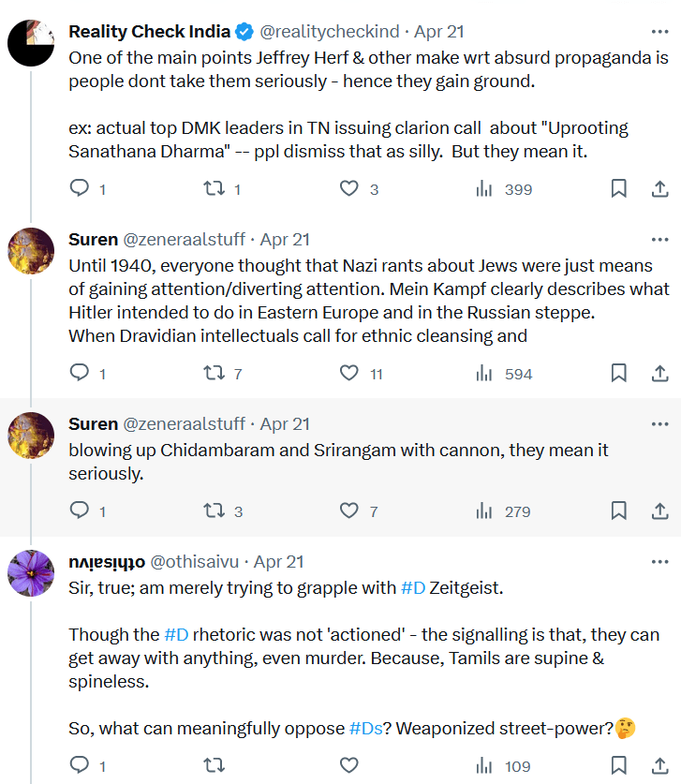The height and width of the screenshot is (784, 681).
Task: Open more options on Reality Check India tweet
Action: (659, 31)
